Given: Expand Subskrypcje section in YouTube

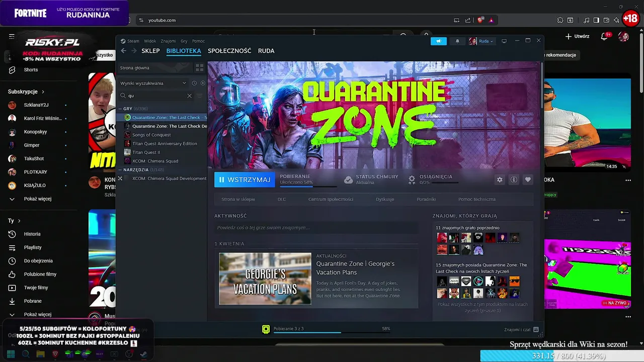Looking at the screenshot, I should 26,92.
